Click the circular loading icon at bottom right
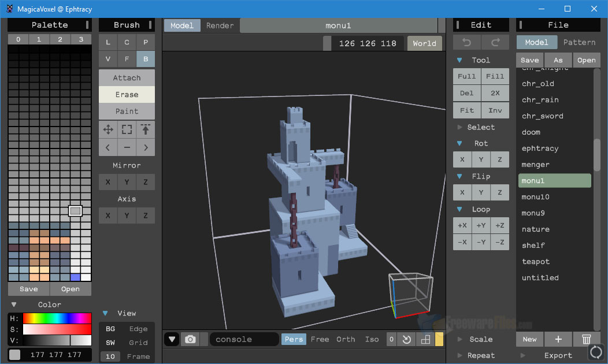 [595, 352]
